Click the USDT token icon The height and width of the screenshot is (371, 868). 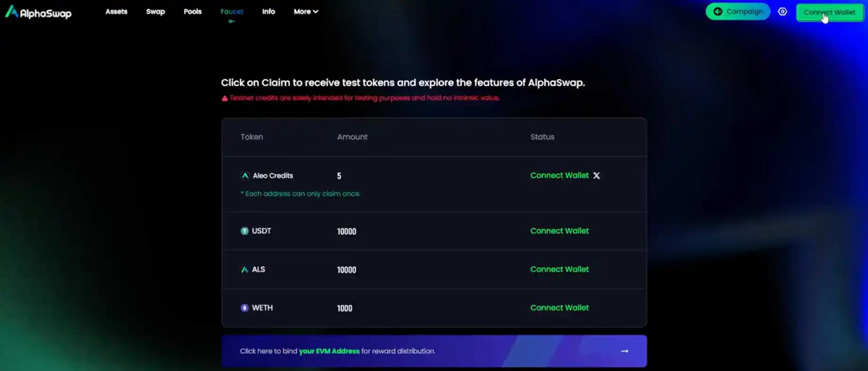pos(244,231)
